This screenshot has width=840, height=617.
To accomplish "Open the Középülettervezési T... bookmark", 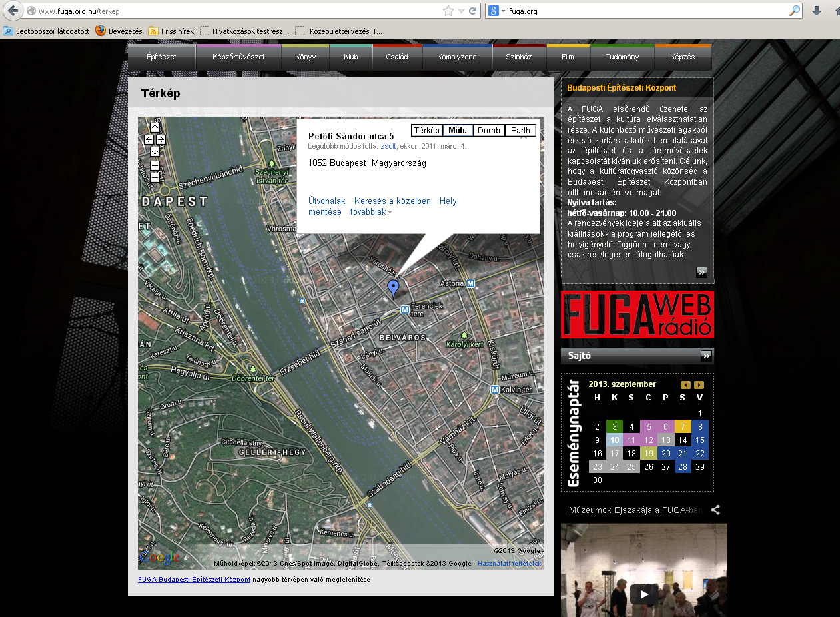I will (x=339, y=31).
